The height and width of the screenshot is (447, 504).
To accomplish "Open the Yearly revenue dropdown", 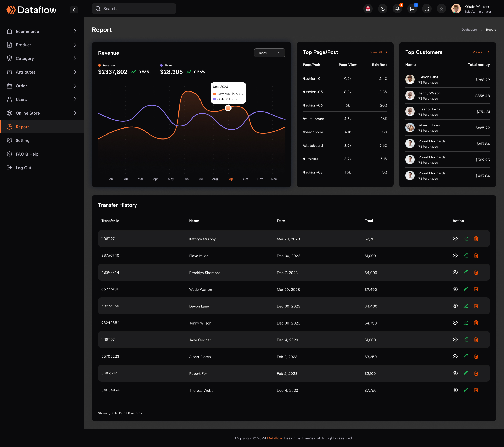I will coord(269,53).
